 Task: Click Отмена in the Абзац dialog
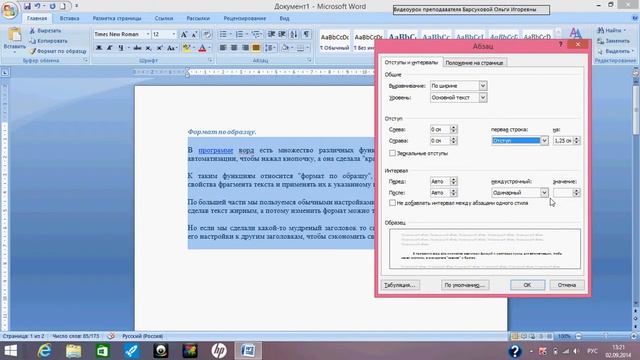pos(567,285)
